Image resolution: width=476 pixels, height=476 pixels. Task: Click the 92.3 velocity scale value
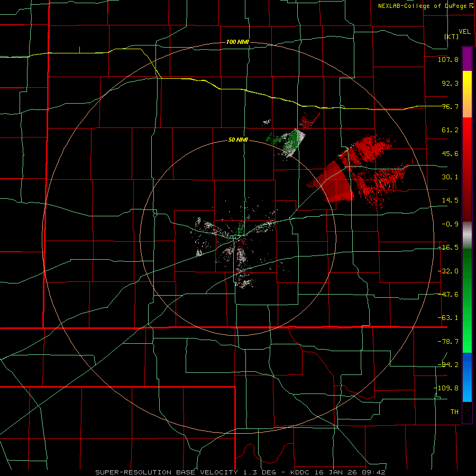[450, 83]
